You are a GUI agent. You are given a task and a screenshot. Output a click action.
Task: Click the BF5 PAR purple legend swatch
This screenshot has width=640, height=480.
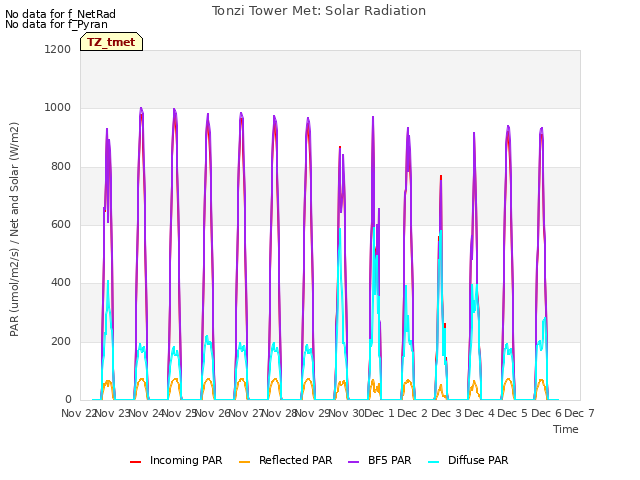(353, 462)
